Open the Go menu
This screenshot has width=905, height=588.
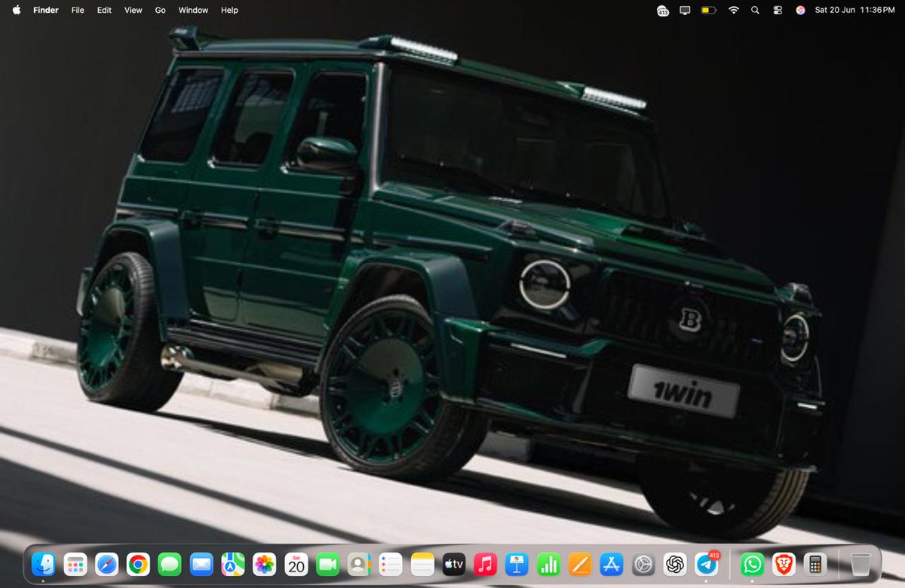click(161, 10)
